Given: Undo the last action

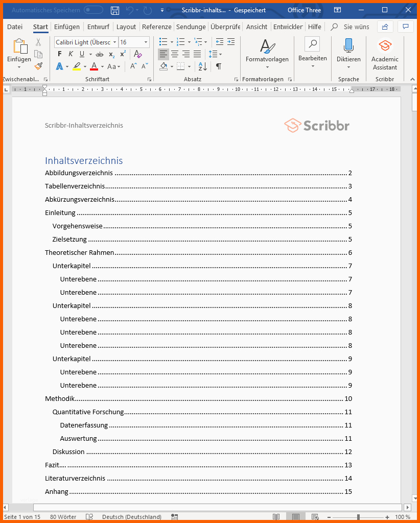Looking at the screenshot, I should 129,10.
